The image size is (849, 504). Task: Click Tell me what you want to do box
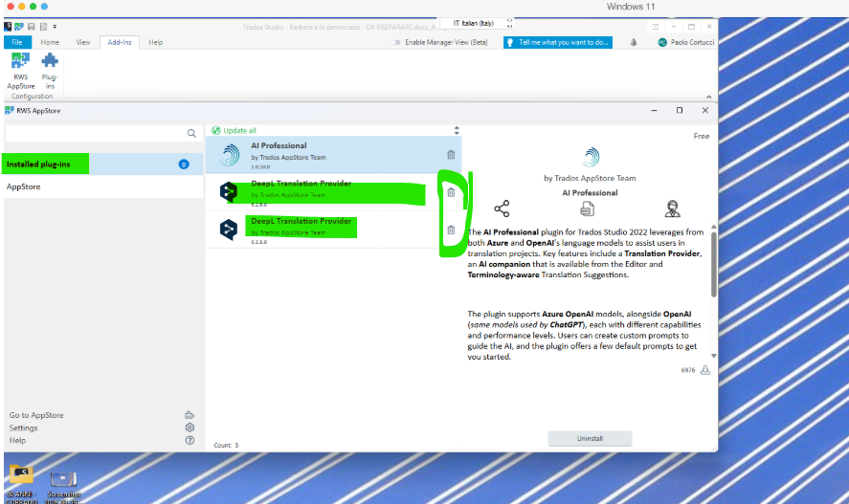click(558, 42)
